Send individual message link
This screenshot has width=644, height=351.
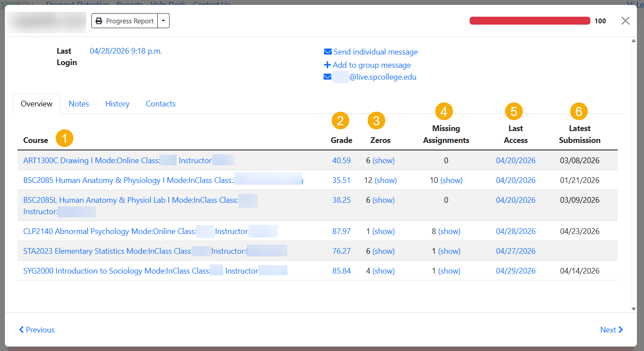point(371,52)
